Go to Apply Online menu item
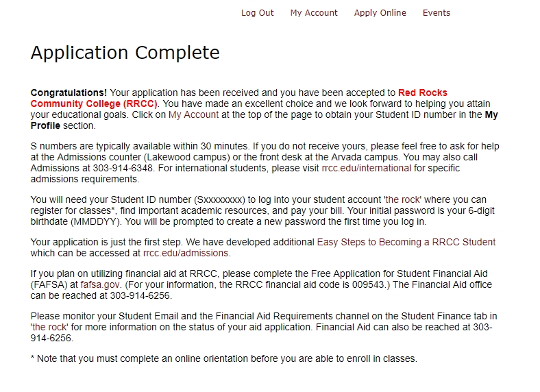The width and height of the screenshot is (540, 392). (x=380, y=13)
